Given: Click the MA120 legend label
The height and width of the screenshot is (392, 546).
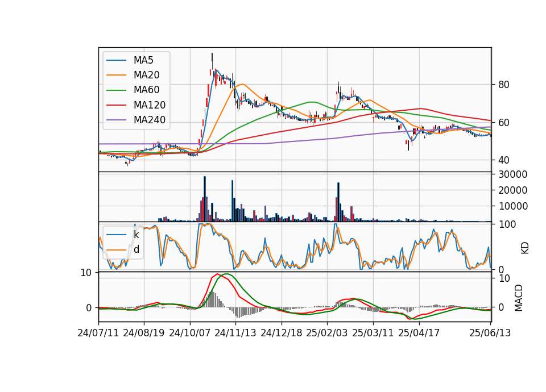Looking at the screenshot, I should point(150,105).
